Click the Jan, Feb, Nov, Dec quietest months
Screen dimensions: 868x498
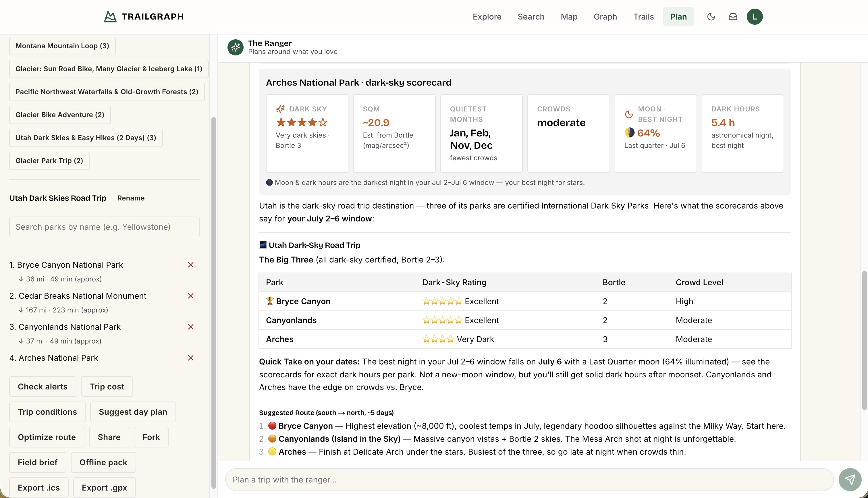[471, 139]
